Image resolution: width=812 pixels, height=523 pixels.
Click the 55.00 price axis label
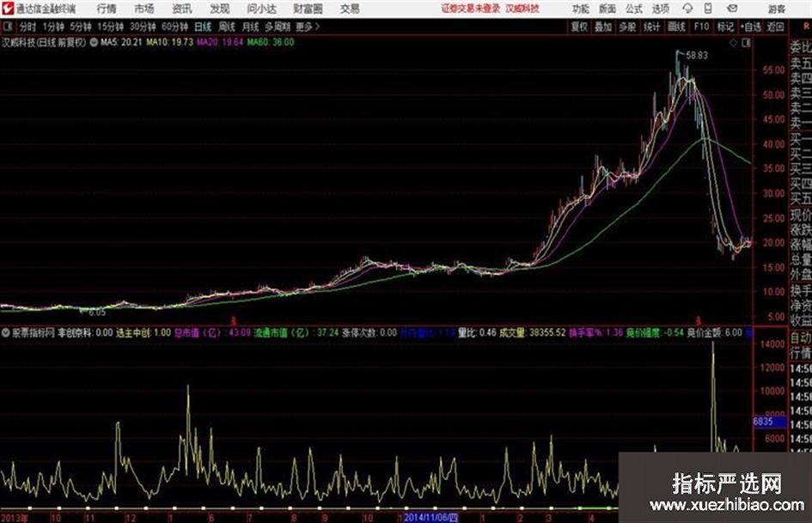point(773,70)
